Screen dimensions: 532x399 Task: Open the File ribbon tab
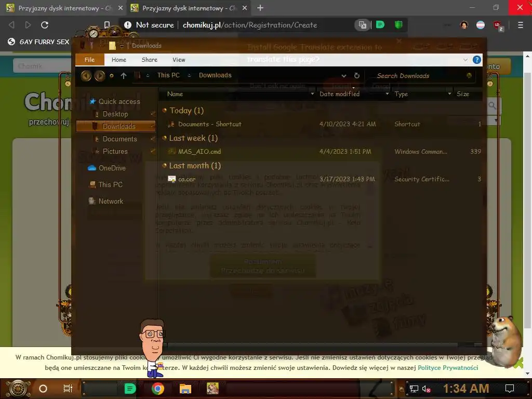tap(89, 60)
